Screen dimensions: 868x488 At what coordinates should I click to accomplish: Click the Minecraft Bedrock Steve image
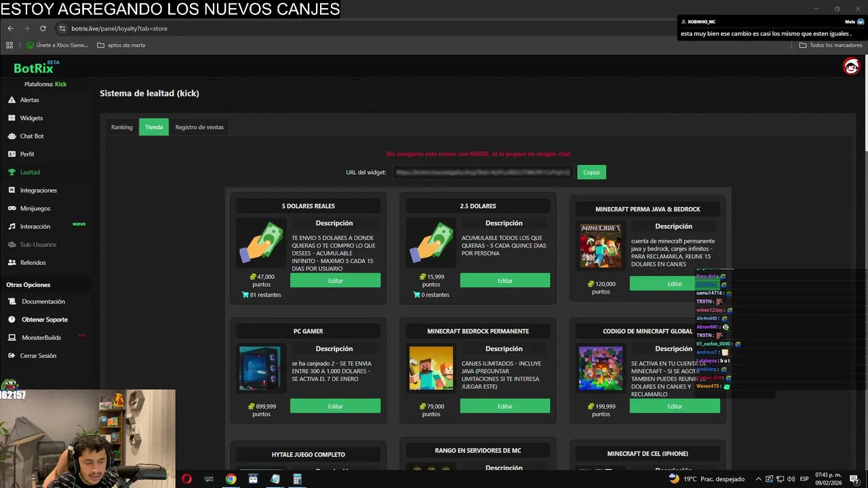(x=431, y=369)
